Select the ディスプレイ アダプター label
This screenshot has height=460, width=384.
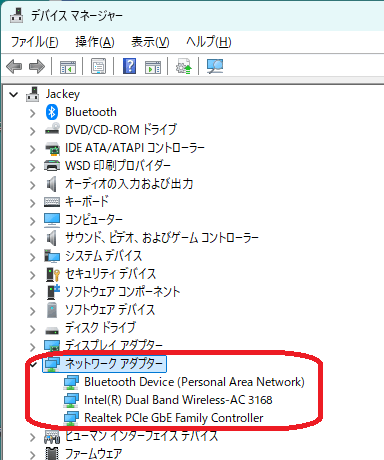[113, 345]
